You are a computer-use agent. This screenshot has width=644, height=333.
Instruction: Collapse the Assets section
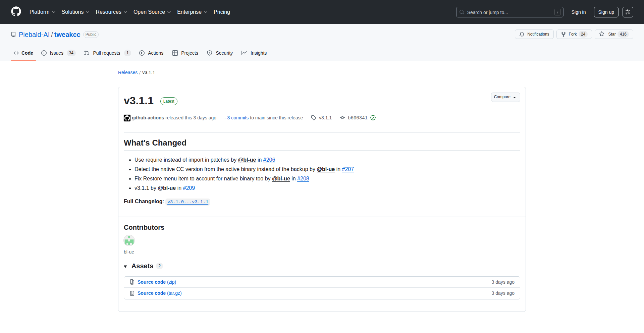(125, 266)
